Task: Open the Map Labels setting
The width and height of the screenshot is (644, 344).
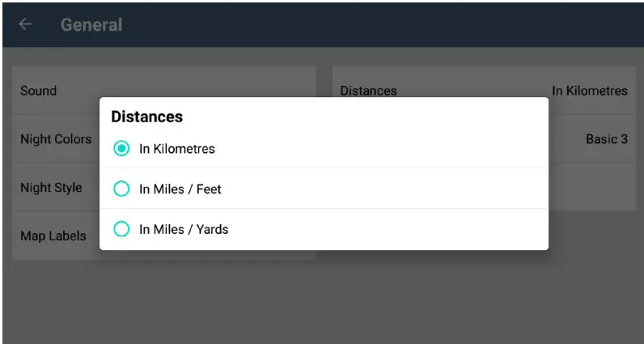Action: coord(53,236)
